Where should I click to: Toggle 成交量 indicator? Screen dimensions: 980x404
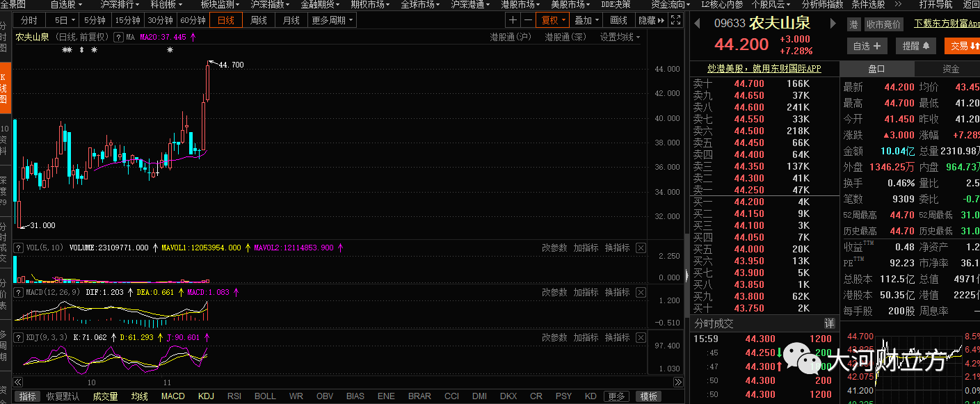(x=105, y=396)
